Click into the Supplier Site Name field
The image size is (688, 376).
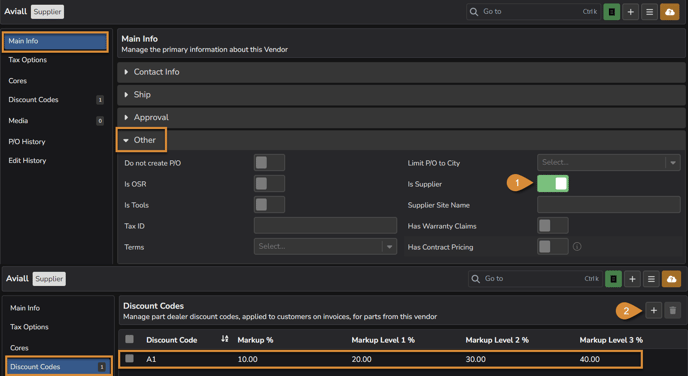coord(609,204)
